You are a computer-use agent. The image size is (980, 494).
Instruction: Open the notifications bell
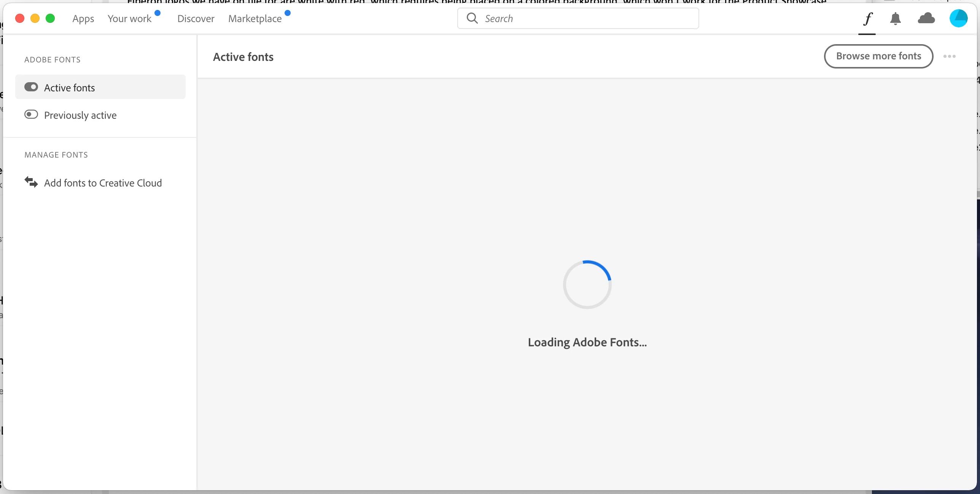point(895,19)
